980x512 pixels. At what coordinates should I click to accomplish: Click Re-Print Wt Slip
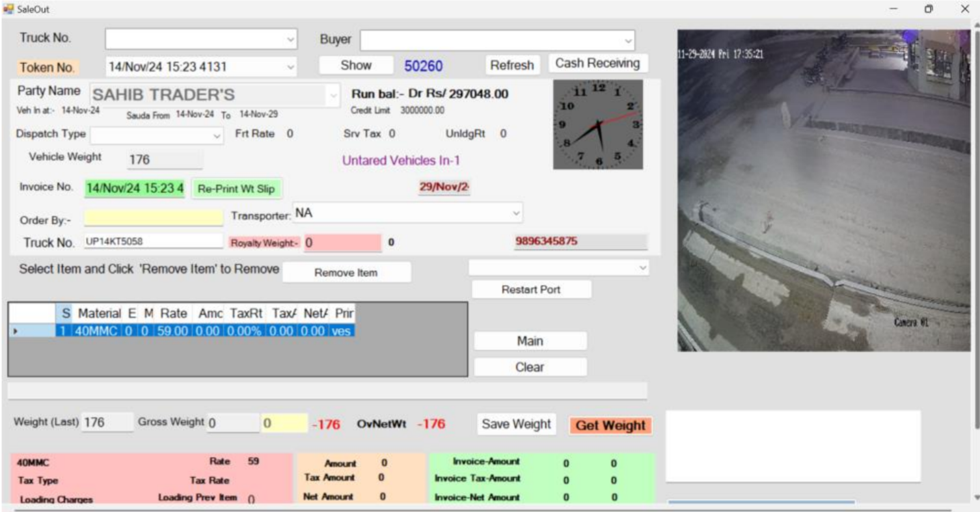pos(235,189)
